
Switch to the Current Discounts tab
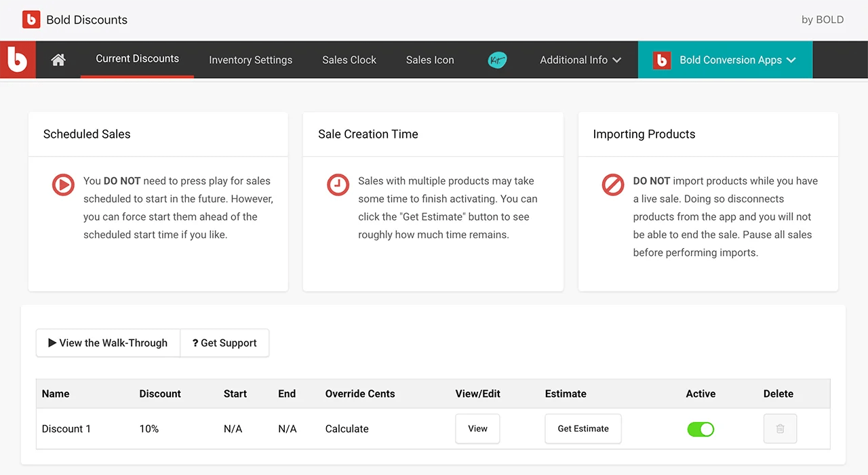coord(137,59)
